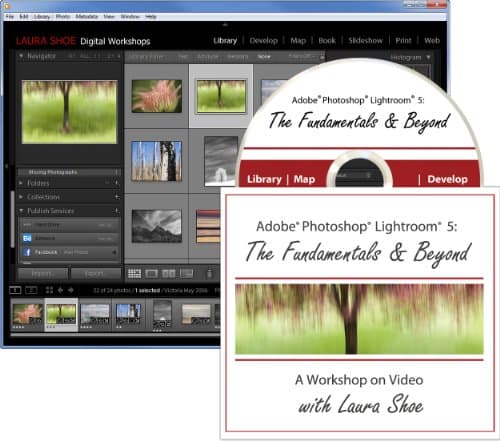Select the None filter option

click(x=264, y=57)
